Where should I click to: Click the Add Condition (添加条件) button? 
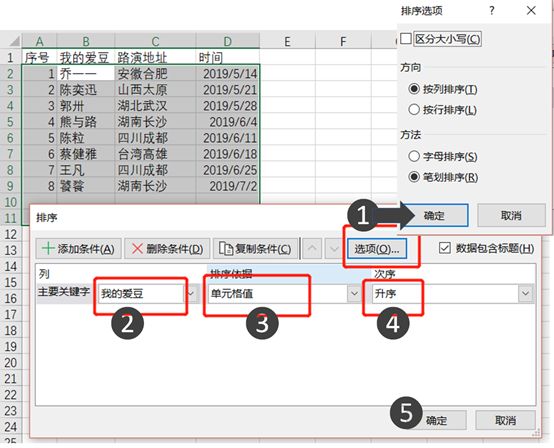[x=78, y=249]
